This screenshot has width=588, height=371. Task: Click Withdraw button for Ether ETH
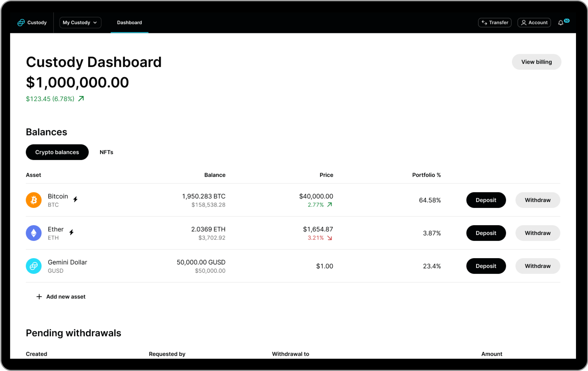click(537, 233)
